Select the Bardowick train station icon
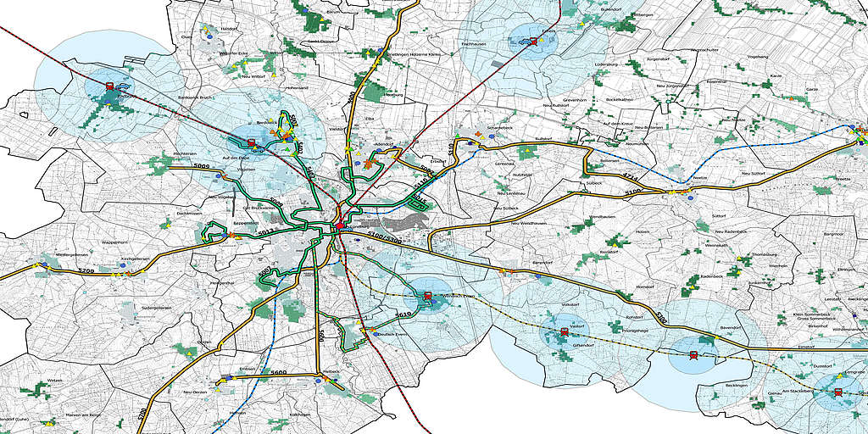Image resolution: width=868 pixels, height=434 pixels. (x=251, y=143)
